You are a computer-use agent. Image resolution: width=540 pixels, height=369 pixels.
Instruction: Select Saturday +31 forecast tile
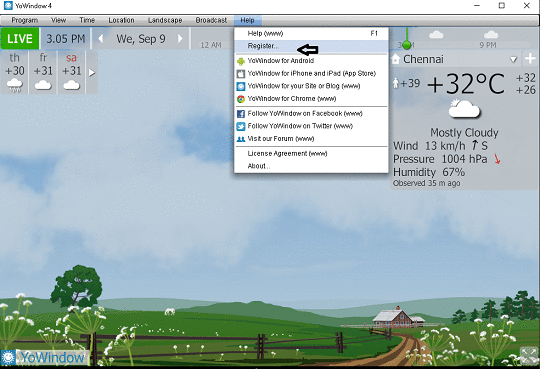[71, 72]
